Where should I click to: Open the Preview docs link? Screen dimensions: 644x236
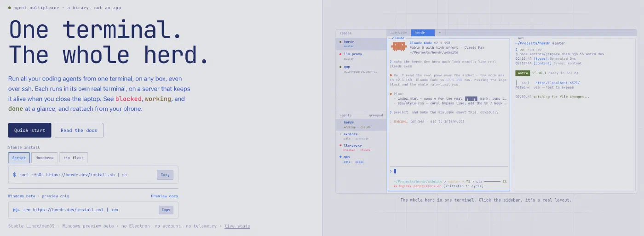pos(164,196)
